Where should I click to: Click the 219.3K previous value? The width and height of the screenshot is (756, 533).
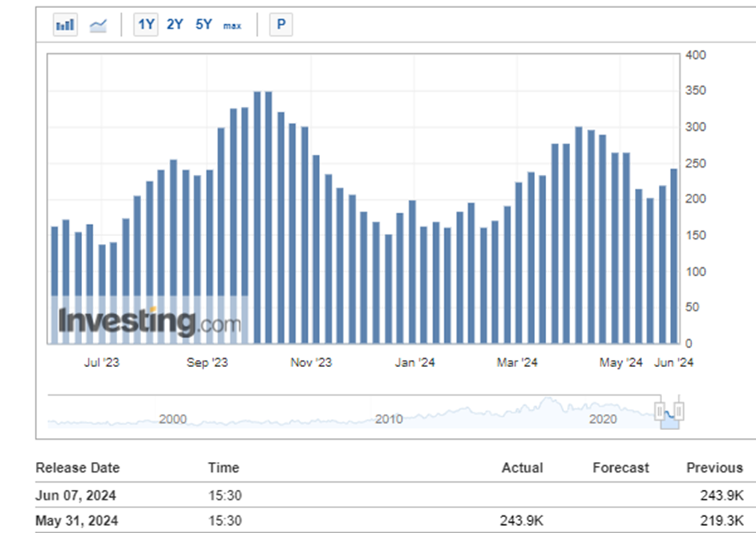click(x=722, y=521)
